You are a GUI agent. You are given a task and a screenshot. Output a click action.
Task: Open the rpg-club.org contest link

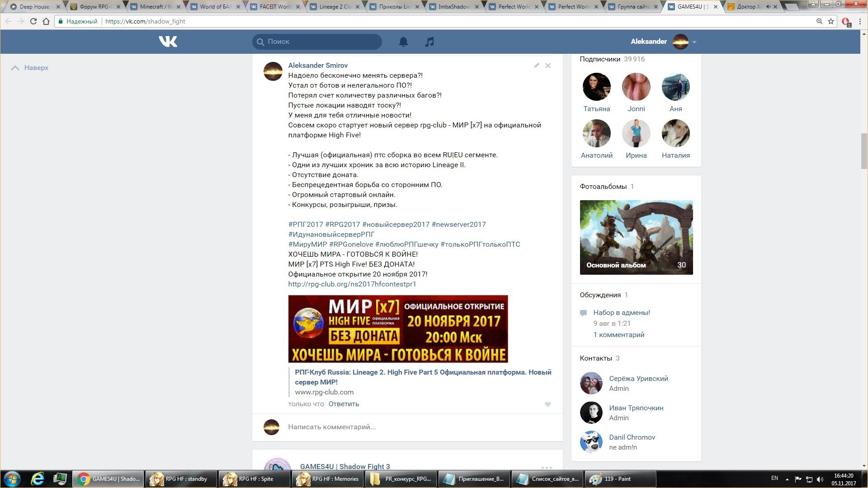point(352,284)
